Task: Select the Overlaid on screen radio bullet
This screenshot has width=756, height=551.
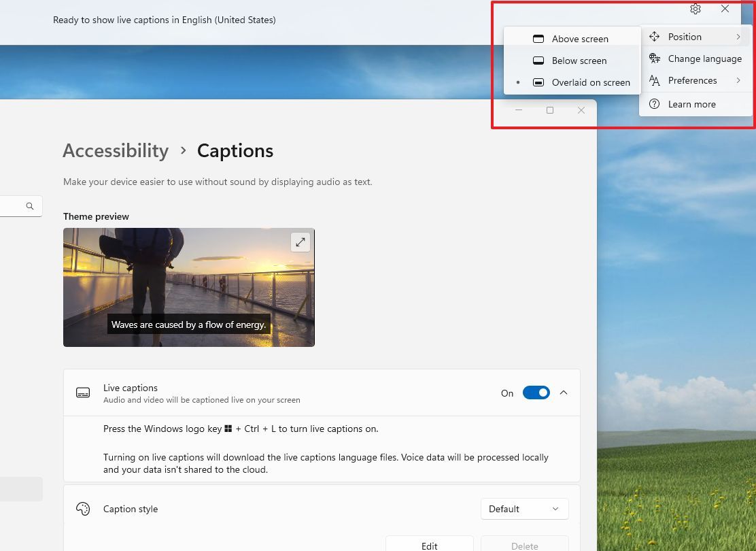Action: 518,82
